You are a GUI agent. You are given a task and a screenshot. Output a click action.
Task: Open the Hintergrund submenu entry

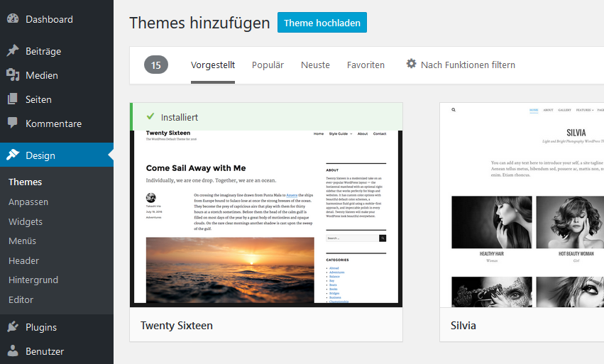tap(33, 280)
